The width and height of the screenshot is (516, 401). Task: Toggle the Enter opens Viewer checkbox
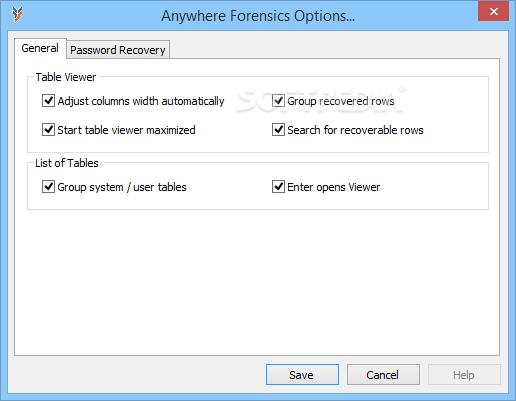click(x=278, y=186)
